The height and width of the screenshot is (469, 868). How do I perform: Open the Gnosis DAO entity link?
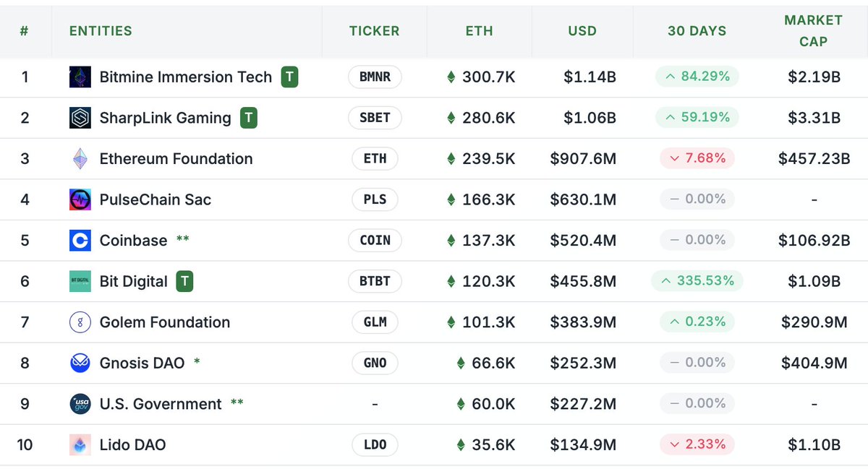click(142, 363)
